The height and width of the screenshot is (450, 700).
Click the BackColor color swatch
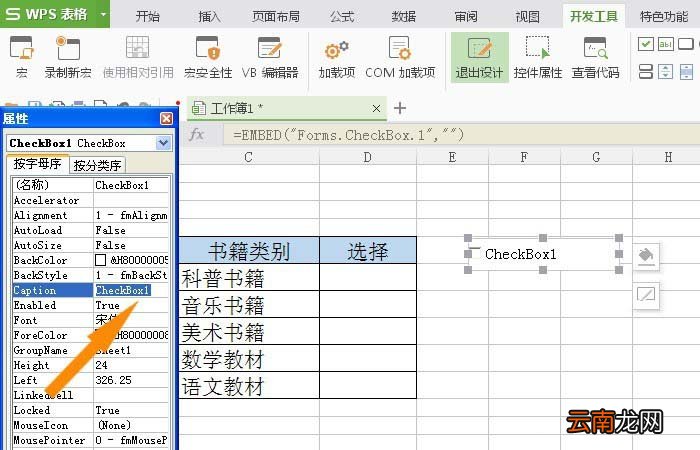click(x=100, y=260)
